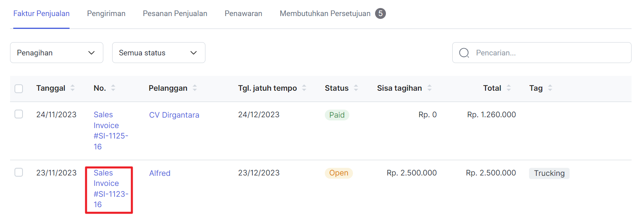
Task: Sort by Pelanggan column arrows
Action: pyautogui.click(x=195, y=88)
